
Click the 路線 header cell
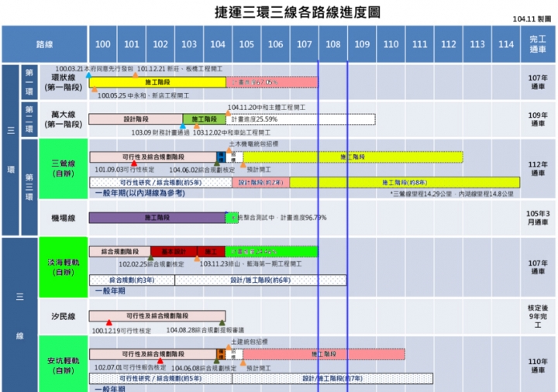click(x=44, y=44)
